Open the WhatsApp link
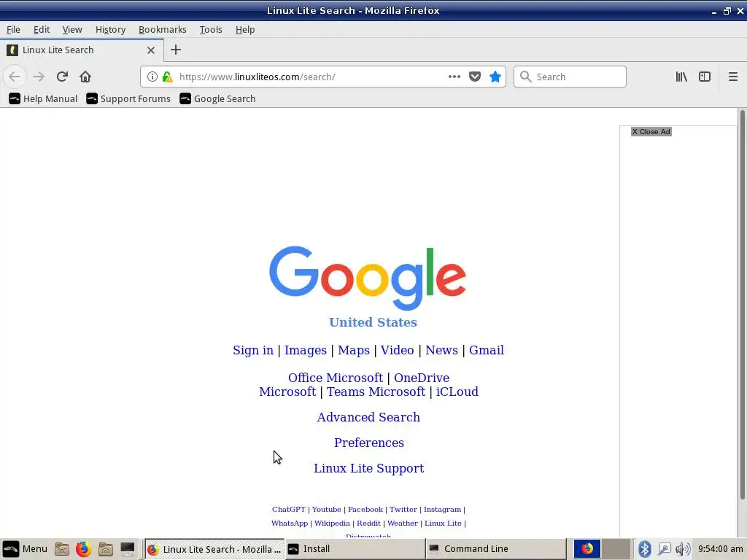This screenshot has width=747, height=560. click(290, 524)
